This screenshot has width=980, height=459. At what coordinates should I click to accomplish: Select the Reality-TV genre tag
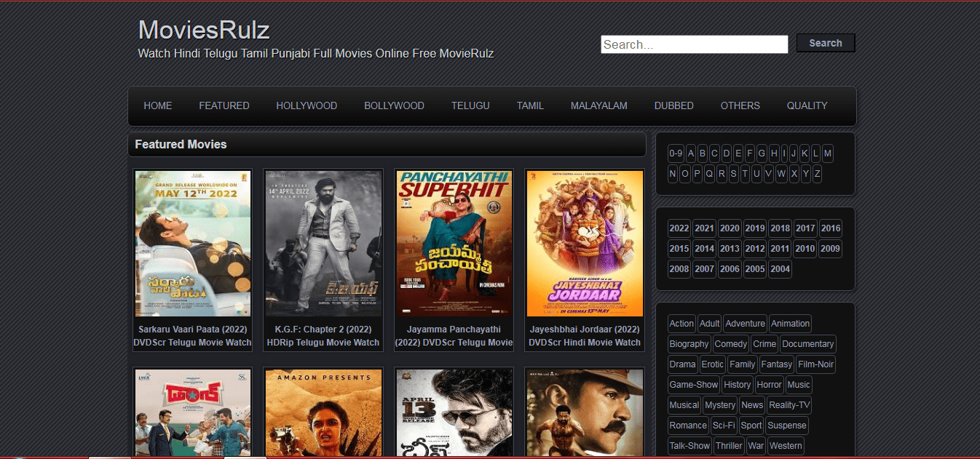point(789,405)
